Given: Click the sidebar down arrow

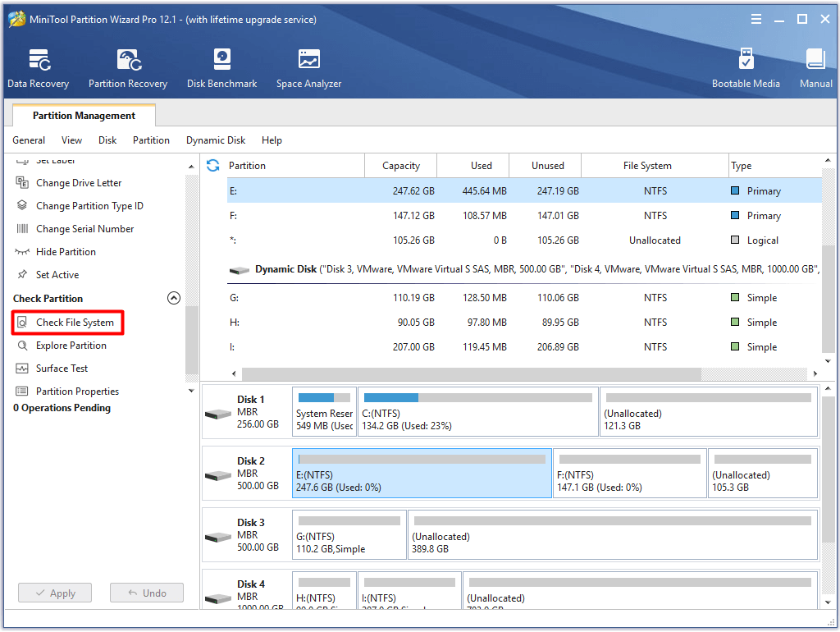Looking at the screenshot, I should pyautogui.click(x=191, y=391).
